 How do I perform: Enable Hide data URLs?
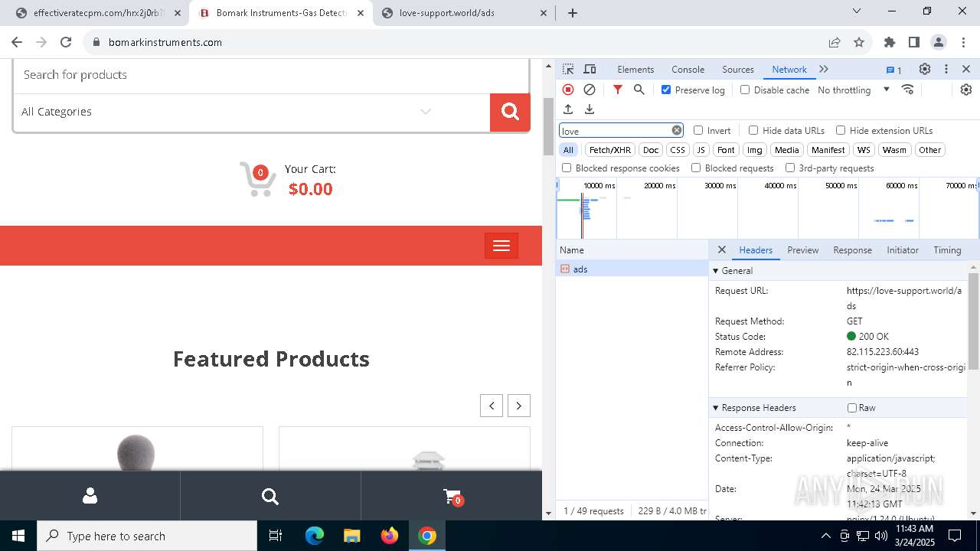click(x=753, y=130)
